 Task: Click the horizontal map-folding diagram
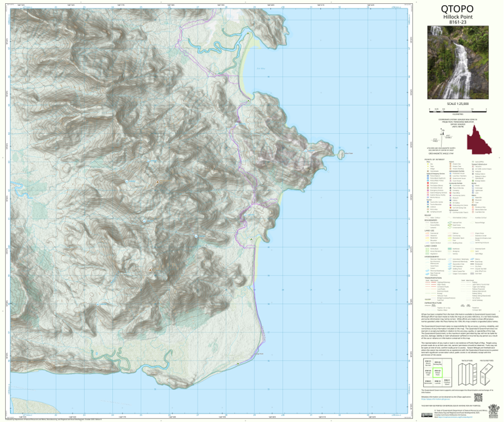[x=488, y=373]
